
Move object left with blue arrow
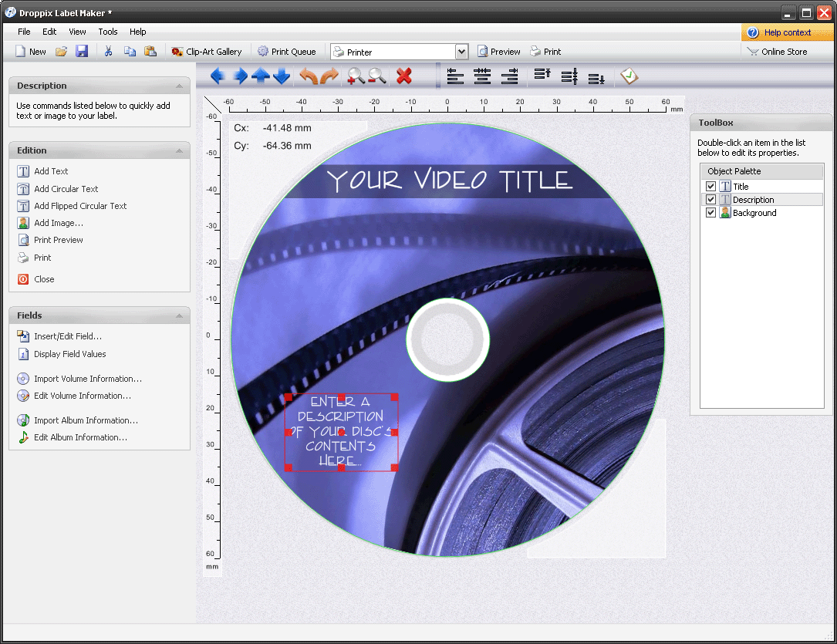tap(218, 76)
